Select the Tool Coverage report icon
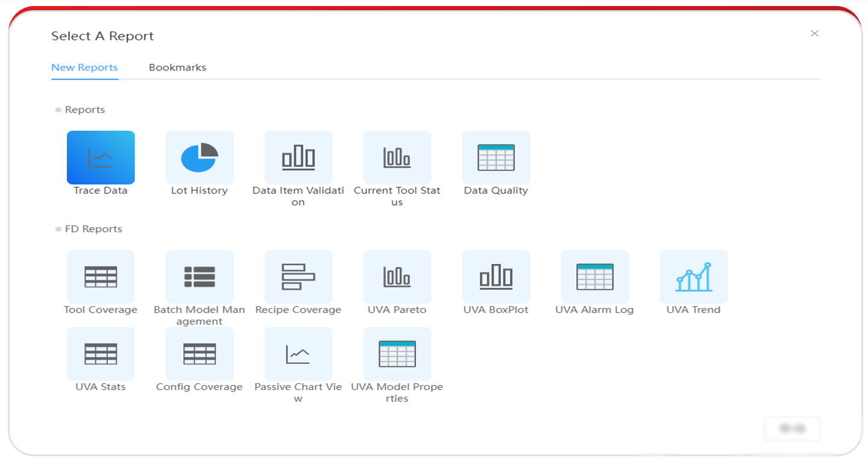Image resolution: width=868 pixels, height=458 pixels. [101, 277]
